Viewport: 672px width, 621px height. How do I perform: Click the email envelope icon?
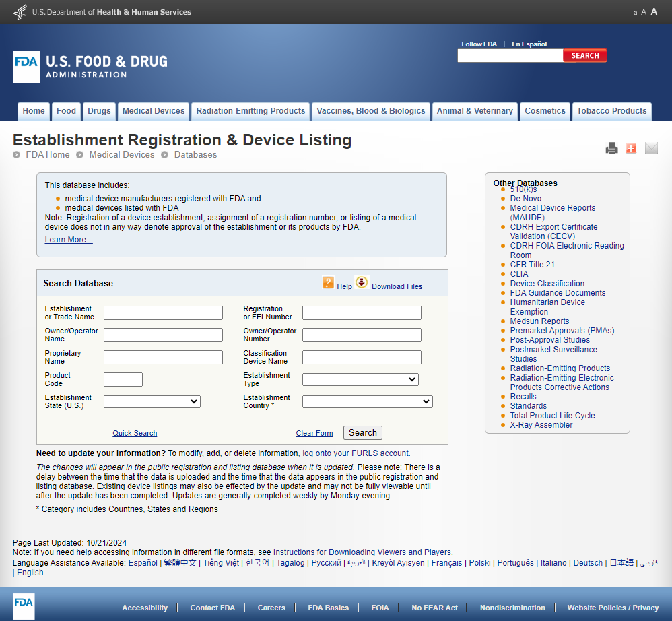(x=651, y=148)
